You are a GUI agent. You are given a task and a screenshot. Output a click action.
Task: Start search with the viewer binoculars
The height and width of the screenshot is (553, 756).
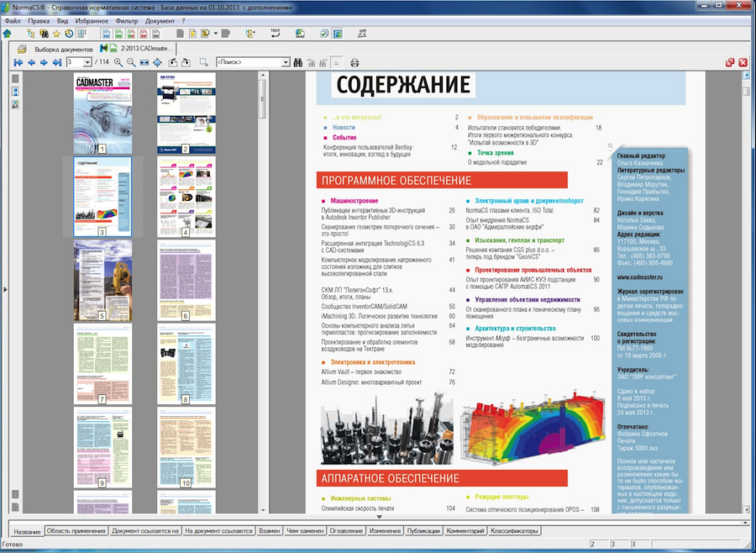coord(298,63)
